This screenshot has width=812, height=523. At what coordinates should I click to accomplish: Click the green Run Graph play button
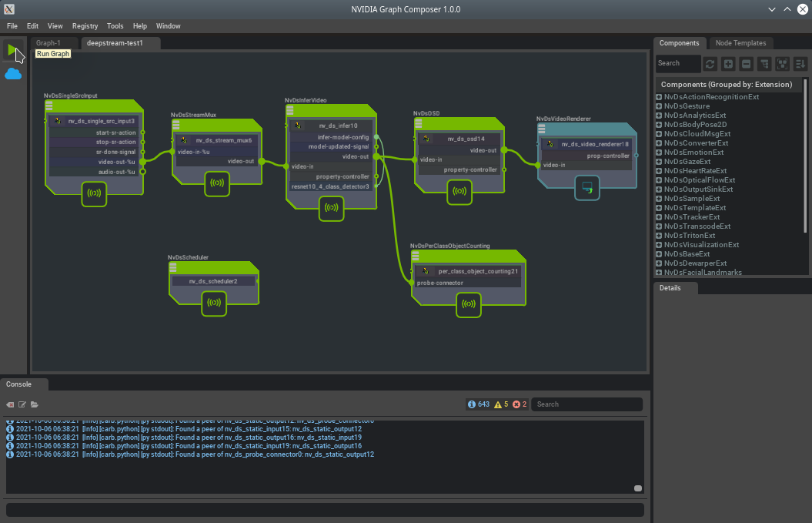pos(12,50)
